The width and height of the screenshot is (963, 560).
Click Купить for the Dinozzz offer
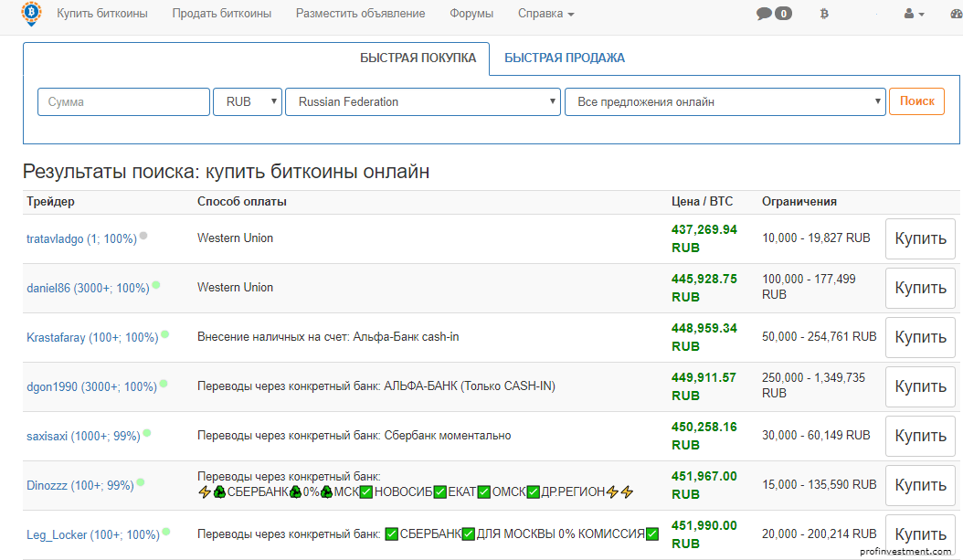coord(920,485)
